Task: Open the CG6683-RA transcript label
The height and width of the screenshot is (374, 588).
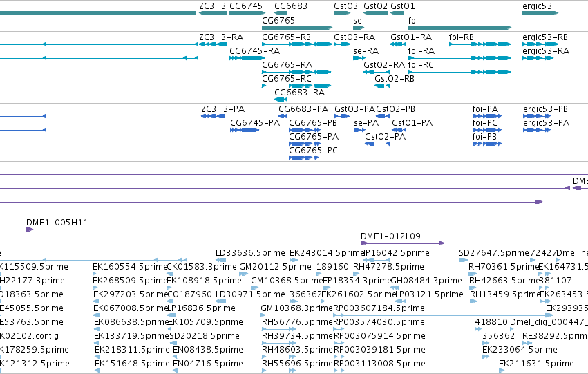Action: click(299, 93)
